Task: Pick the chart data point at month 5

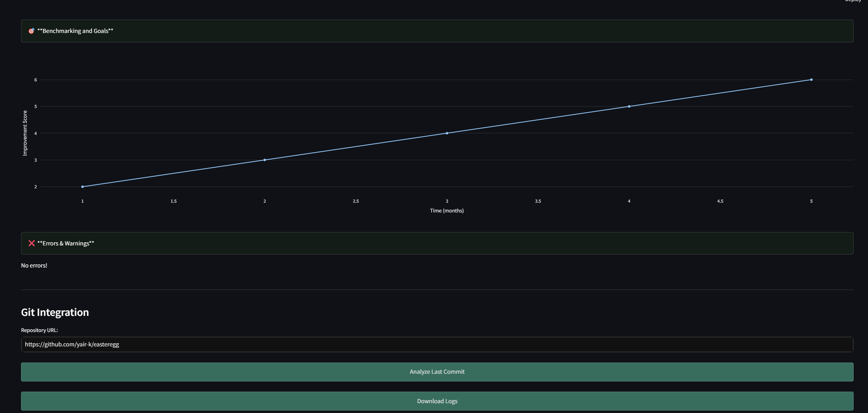Action: coord(811,80)
